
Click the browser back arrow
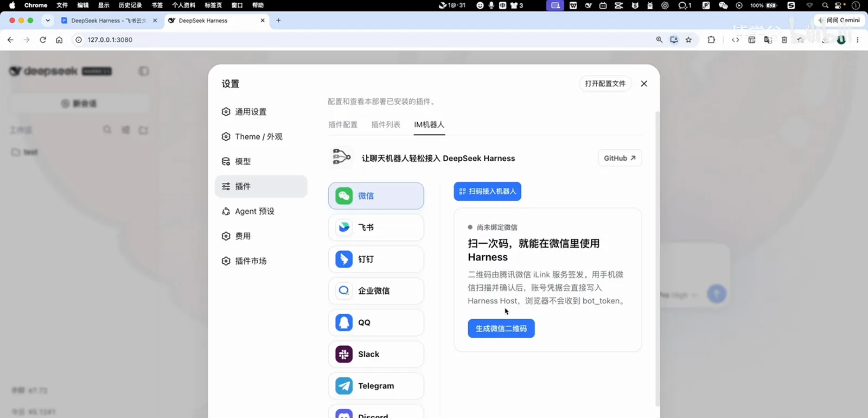coord(10,40)
